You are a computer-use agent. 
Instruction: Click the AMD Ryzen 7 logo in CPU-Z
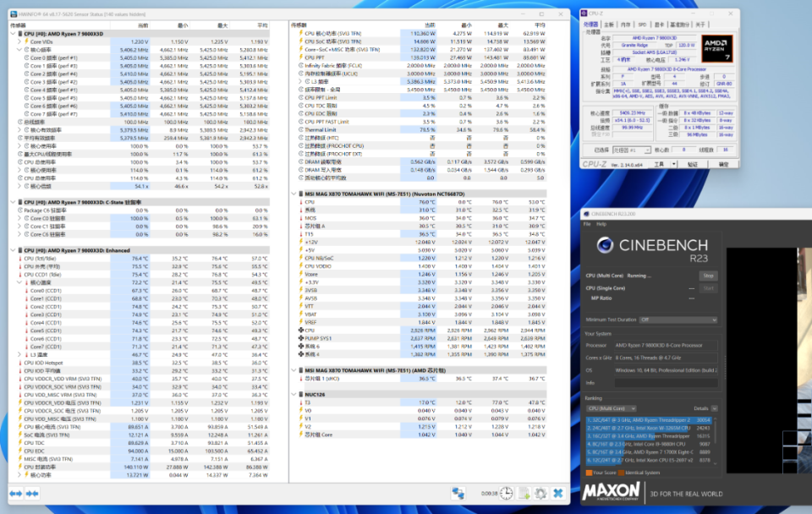tap(716, 49)
